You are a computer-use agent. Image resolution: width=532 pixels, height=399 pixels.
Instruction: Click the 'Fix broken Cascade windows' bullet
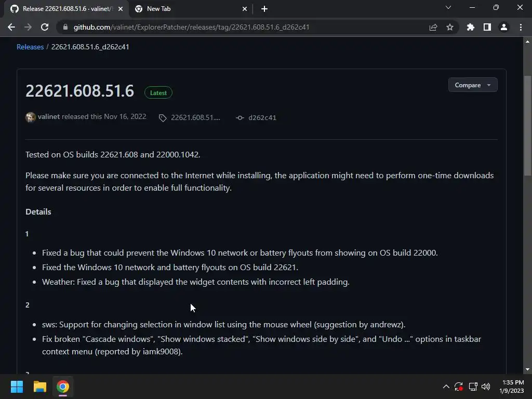click(262, 345)
